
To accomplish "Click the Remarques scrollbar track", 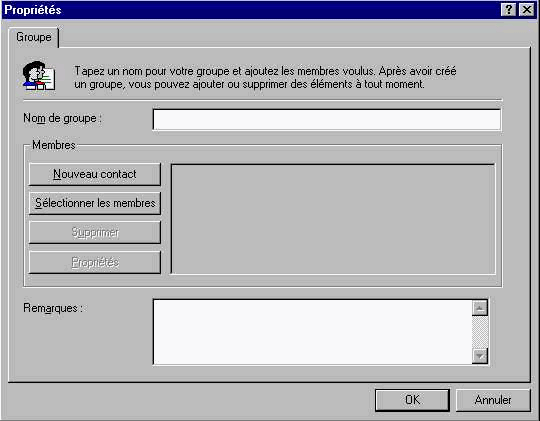I will [480, 332].
